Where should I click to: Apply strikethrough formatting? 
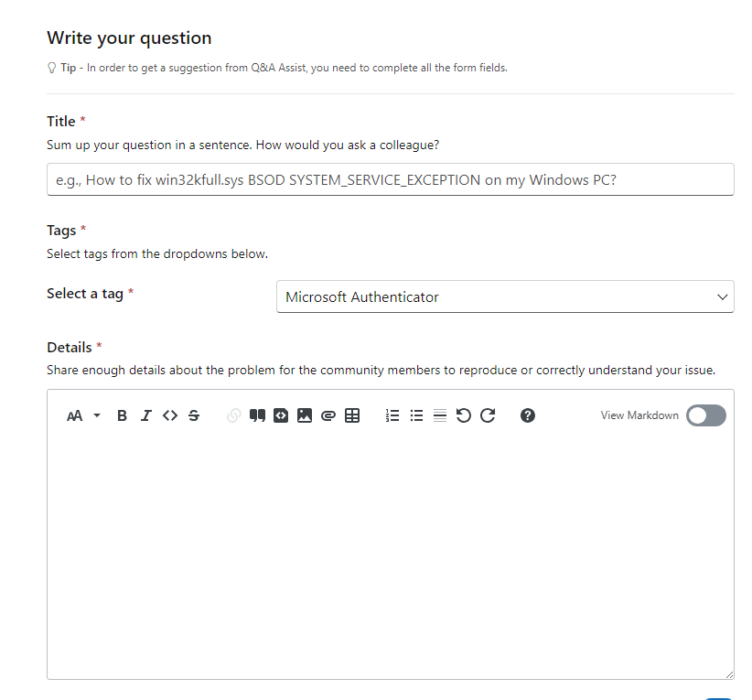pyautogui.click(x=194, y=415)
